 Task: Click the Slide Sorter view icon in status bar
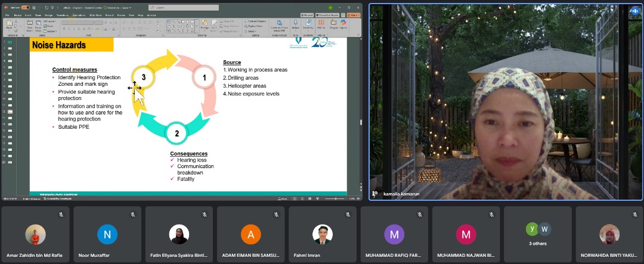[302, 198]
